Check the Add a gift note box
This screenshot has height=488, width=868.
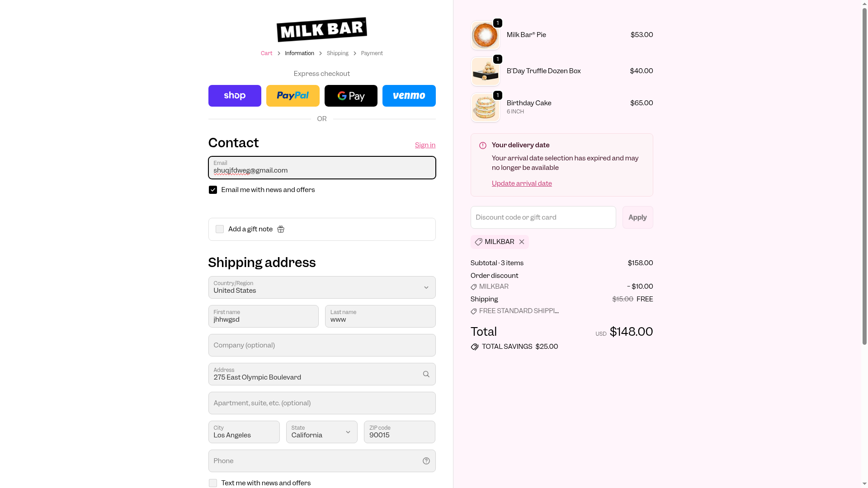(x=220, y=230)
